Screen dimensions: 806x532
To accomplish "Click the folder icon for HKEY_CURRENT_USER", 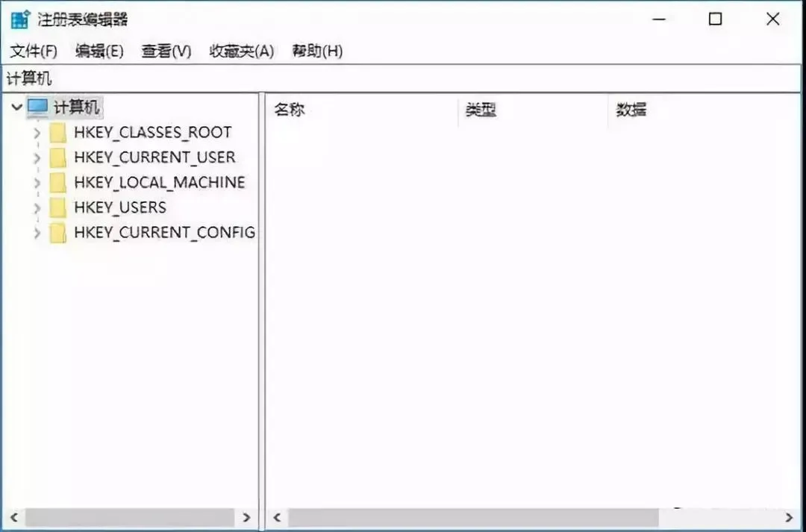I will pos(57,157).
